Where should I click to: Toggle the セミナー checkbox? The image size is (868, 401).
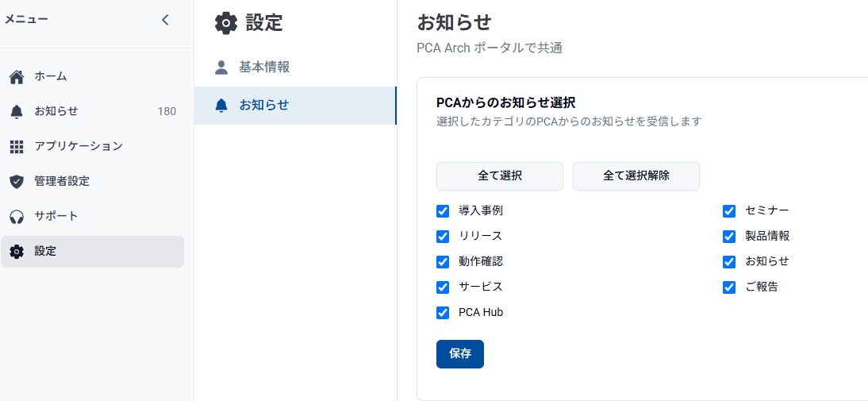[x=729, y=211]
